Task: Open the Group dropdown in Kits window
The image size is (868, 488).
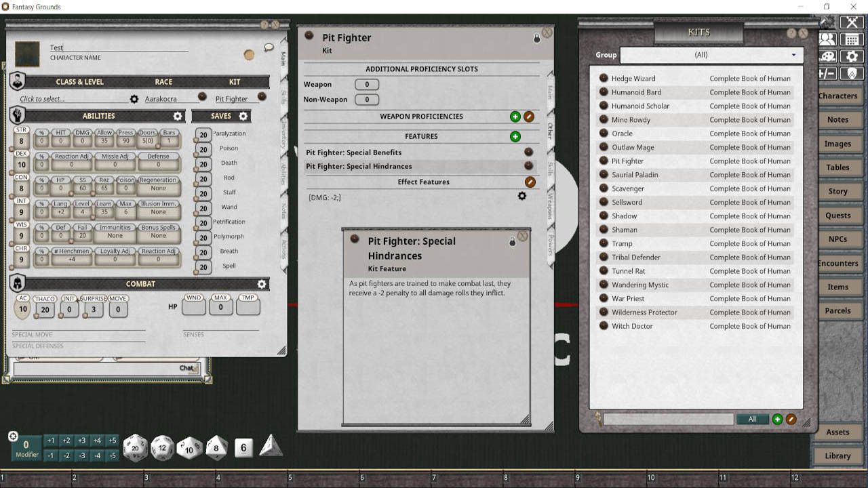Action: click(x=710, y=55)
